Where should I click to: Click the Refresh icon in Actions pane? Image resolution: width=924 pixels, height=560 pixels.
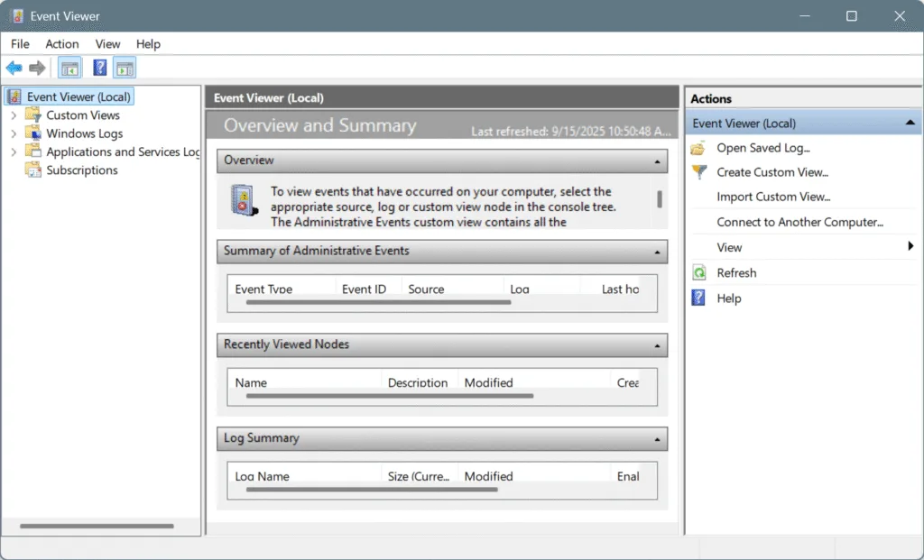[x=698, y=272]
